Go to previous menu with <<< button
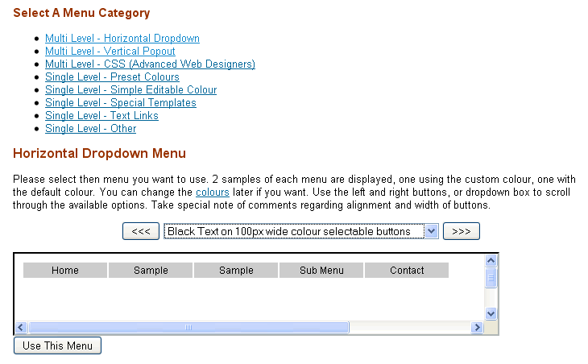588x364 pixels. (x=141, y=231)
